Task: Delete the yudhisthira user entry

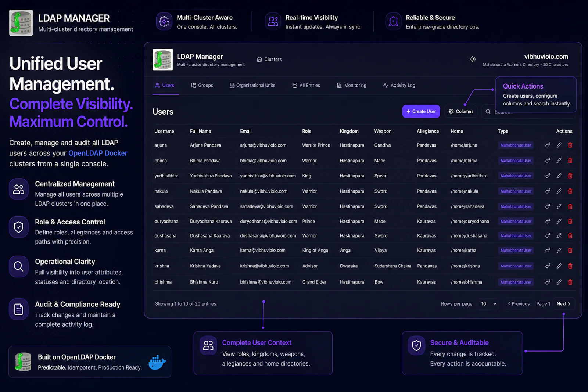Action: [570, 176]
